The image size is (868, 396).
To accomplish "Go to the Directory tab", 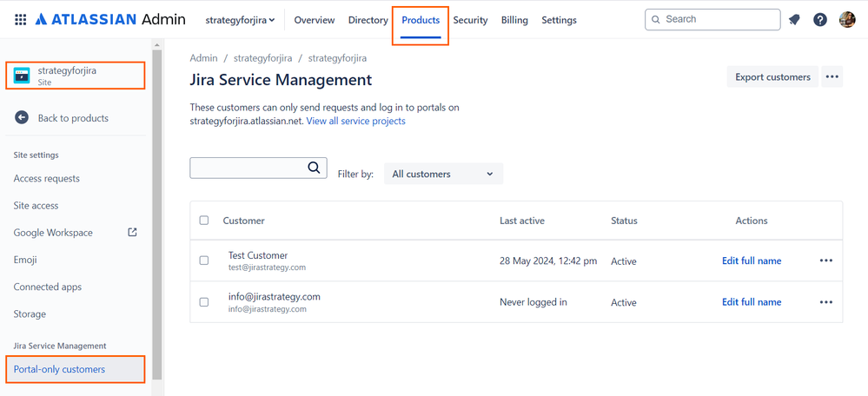I will click(x=368, y=20).
